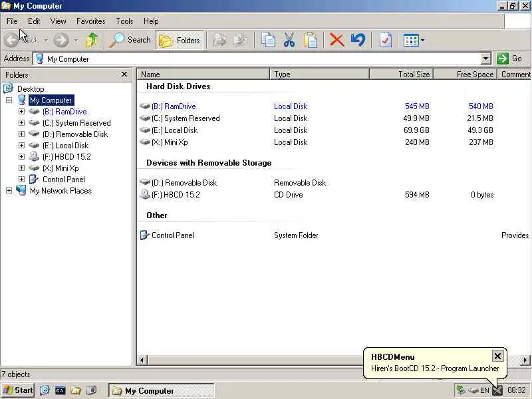This screenshot has width=532, height=399.
Task: Expand (F:) HBCD 15.2 tree node
Action: tap(21, 157)
